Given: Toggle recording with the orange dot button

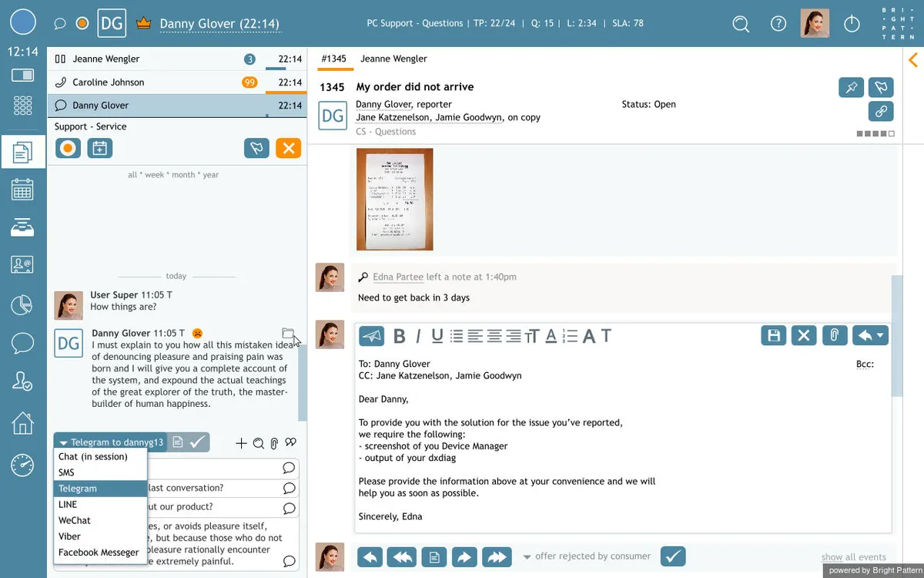Looking at the screenshot, I should click(x=68, y=148).
